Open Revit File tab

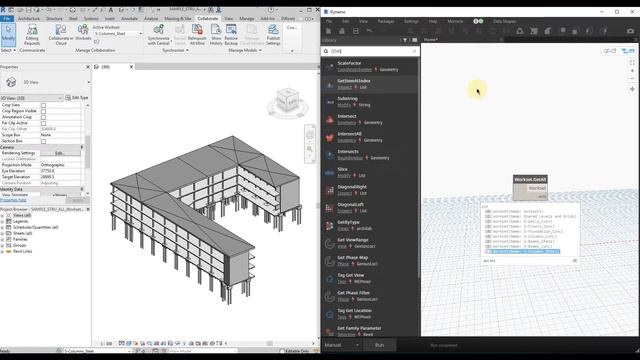7,19
